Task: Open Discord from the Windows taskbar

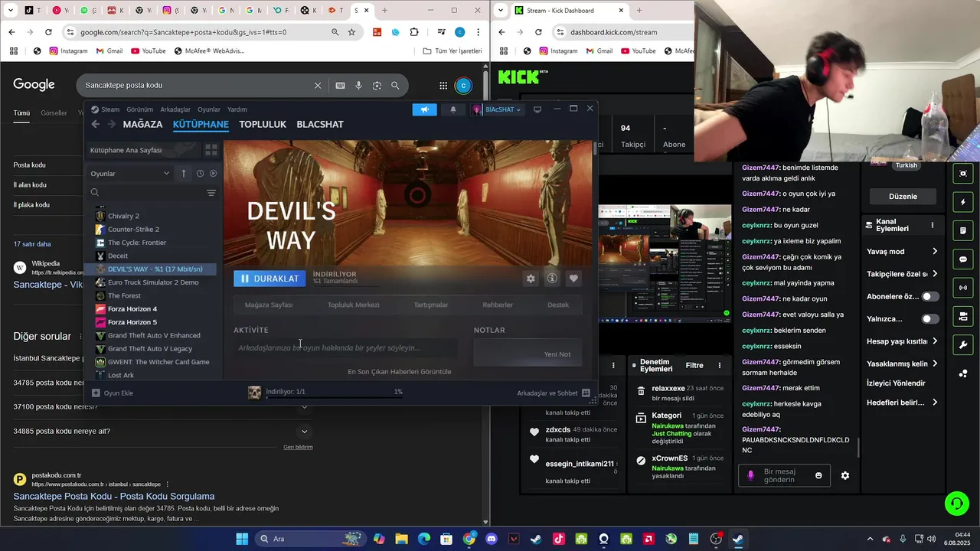Action: coord(492,539)
